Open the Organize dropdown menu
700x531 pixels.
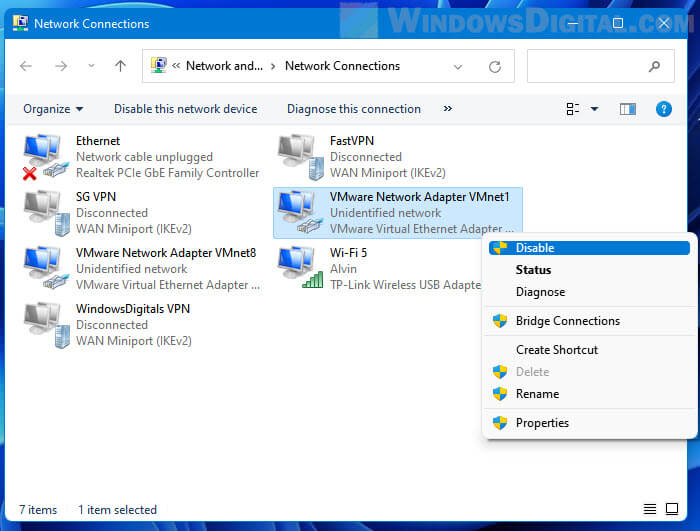pyautogui.click(x=53, y=109)
